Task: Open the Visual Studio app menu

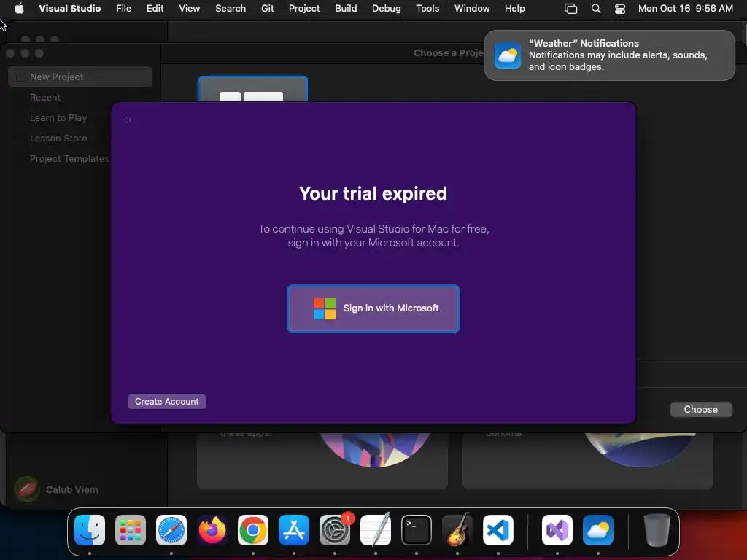Action: pos(69,9)
